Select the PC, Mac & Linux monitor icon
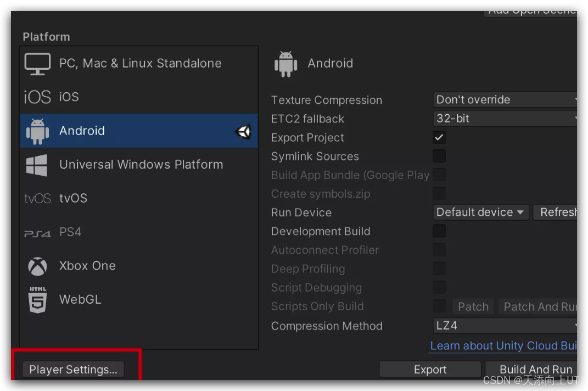Screen dimensions: 588x391 [37, 64]
